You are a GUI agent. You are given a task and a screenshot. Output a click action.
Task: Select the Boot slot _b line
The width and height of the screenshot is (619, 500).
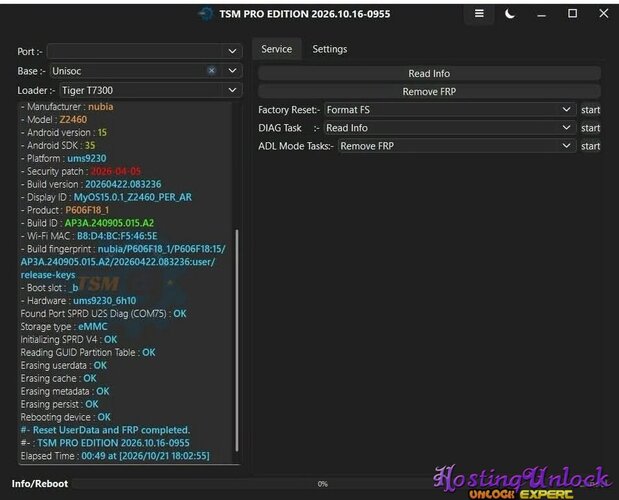[49, 288]
